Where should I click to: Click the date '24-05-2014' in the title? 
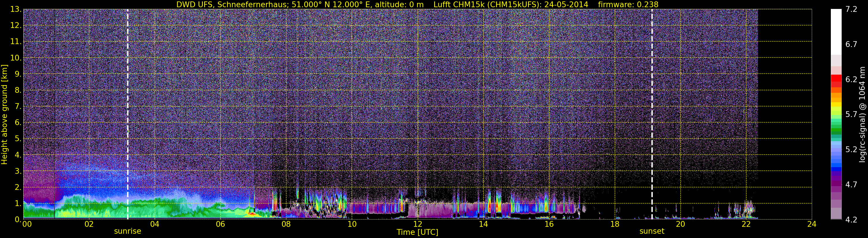pyautogui.click(x=566, y=5)
